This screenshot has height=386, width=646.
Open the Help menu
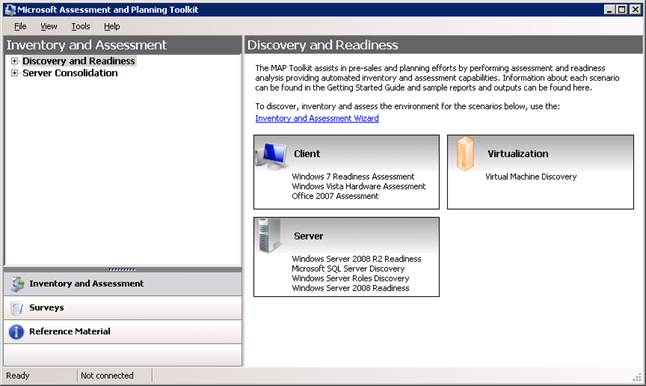click(x=112, y=26)
